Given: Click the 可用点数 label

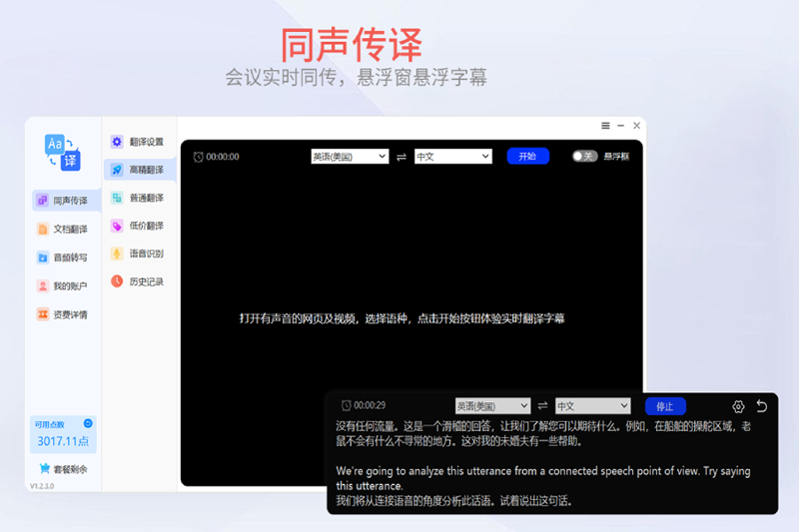Looking at the screenshot, I should click(x=49, y=424).
